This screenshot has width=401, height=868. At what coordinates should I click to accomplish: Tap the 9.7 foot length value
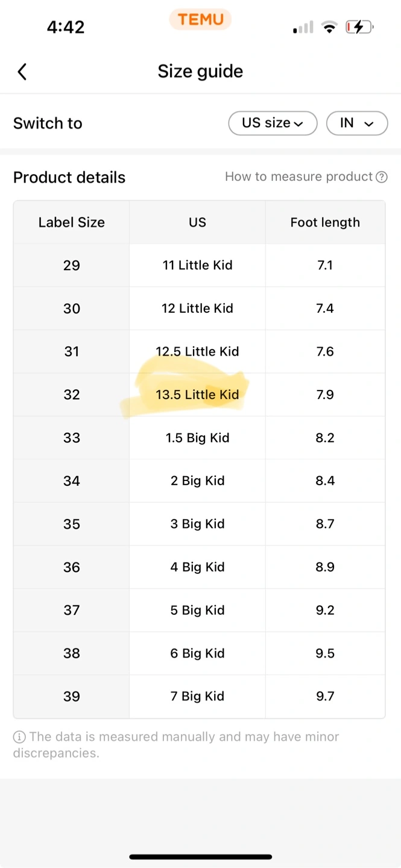[325, 696]
